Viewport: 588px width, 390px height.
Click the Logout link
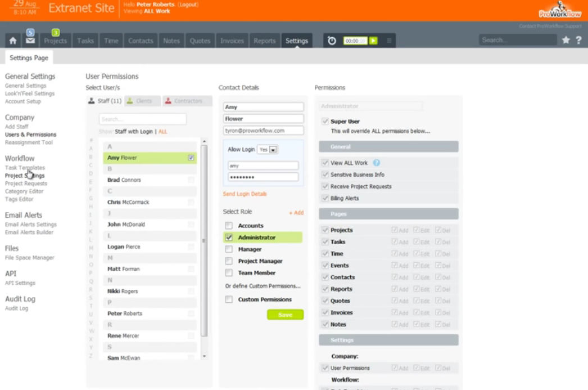coord(188,5)
